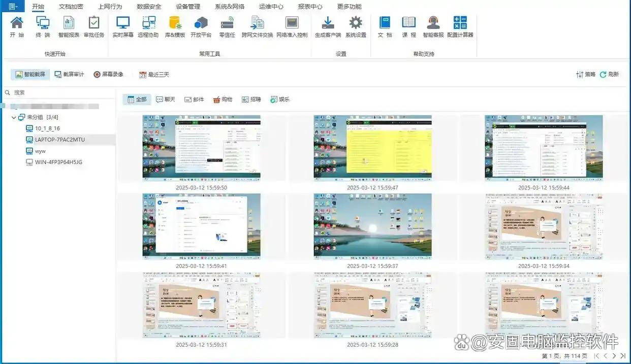Switch to the 文档加密 ribbon tab
The image size is (631, 364).
[71, 7]
